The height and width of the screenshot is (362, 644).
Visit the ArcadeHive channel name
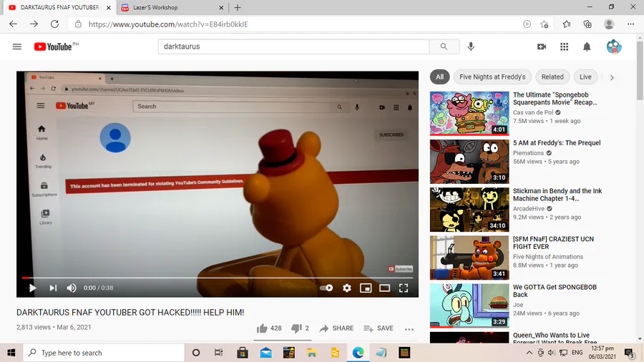[529, 208]
